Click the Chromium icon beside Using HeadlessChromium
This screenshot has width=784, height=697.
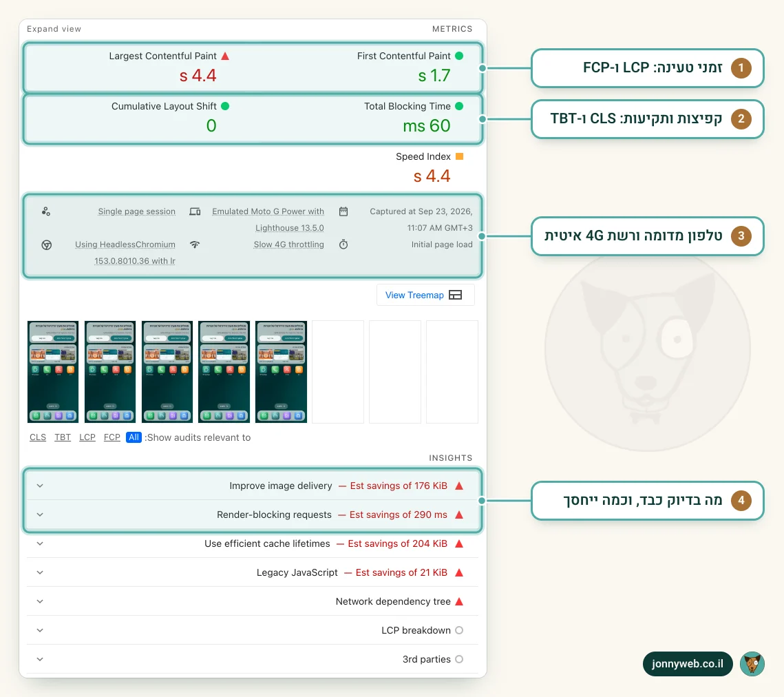tap(47, 245)
